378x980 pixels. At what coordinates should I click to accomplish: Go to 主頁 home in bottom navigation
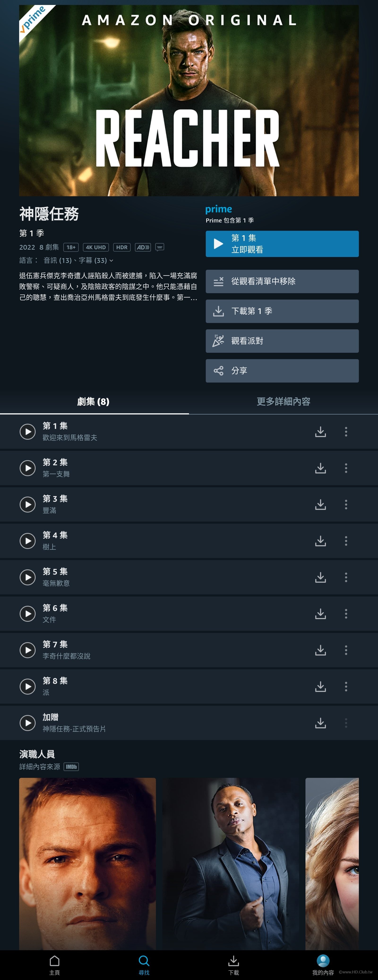coord(54,965)
